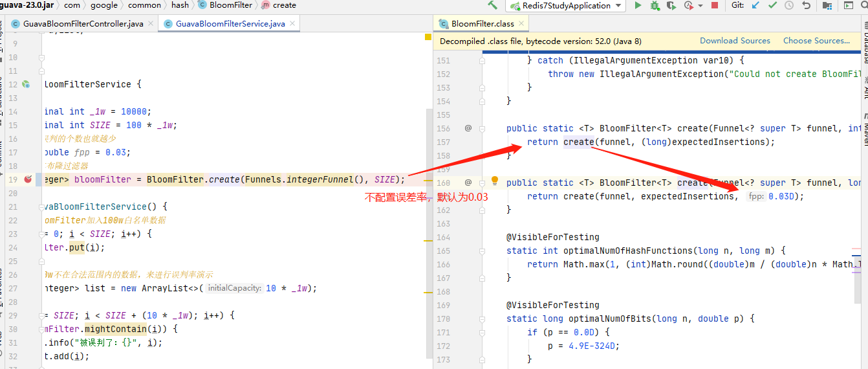Viewport: 868px width, 369px height.
Task: Click the profiler run icon
Action: point(689,5)
